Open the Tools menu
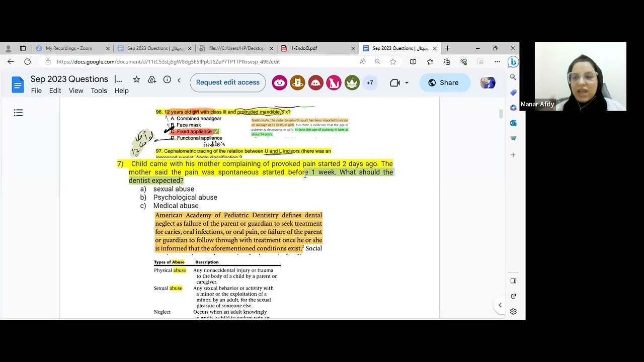644x362 pixels. click(x=99, y=90)
